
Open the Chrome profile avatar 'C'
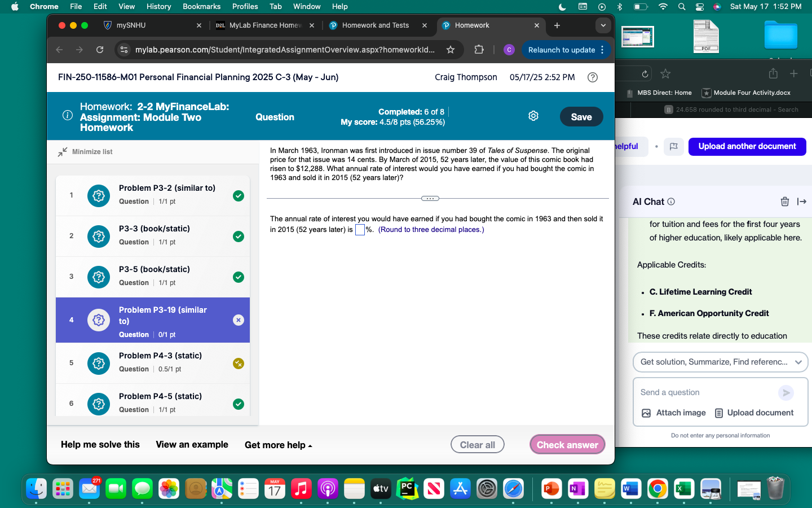[509, 50]
